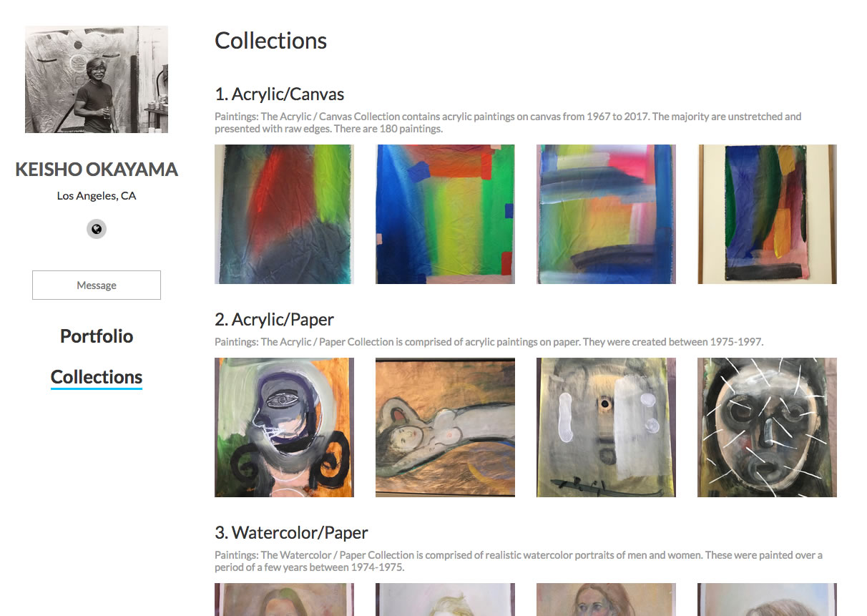View the purple-faced portrait with black curls
This screenshot has width=867, height=616.
coord(284,427)
